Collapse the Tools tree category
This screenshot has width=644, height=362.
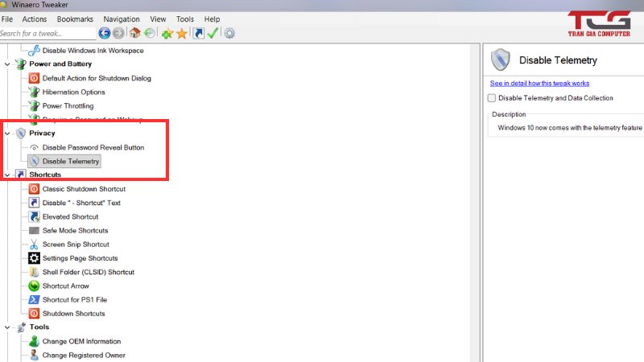point(7,327)
